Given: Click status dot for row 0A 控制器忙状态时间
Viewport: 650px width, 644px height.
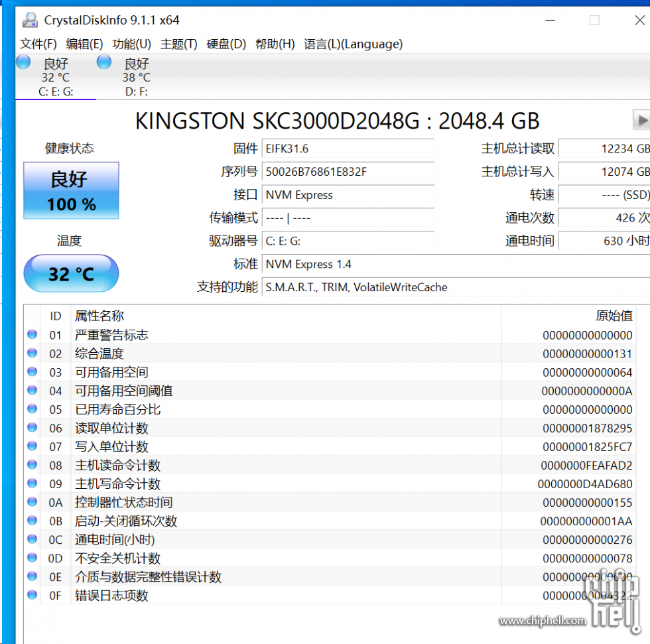Looking at the screenshot, I should 32,502.
